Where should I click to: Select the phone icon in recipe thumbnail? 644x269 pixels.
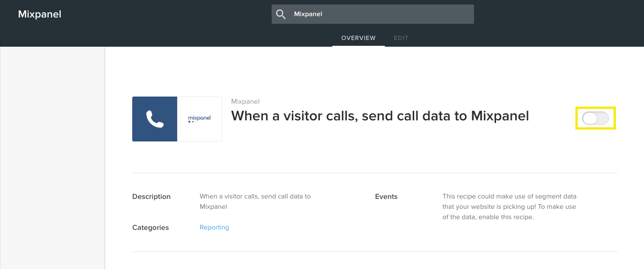pyautogui.click(x=155, y=118)
